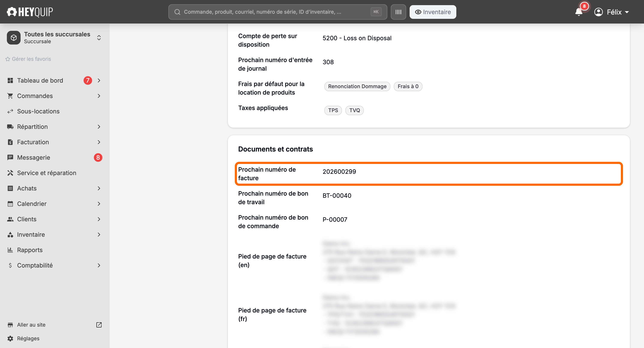
Task: Click the Aller au site external link icon
Action: point(99,325)
